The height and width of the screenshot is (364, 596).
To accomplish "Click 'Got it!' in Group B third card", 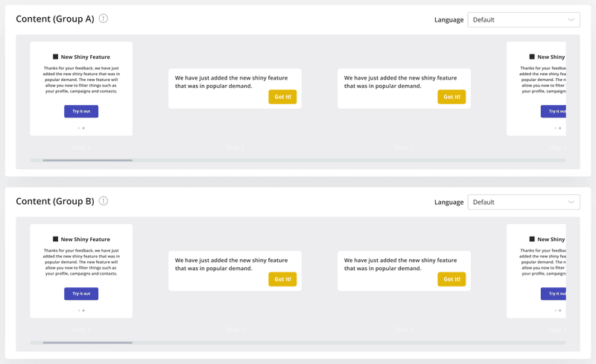I will tap(451, 279).
